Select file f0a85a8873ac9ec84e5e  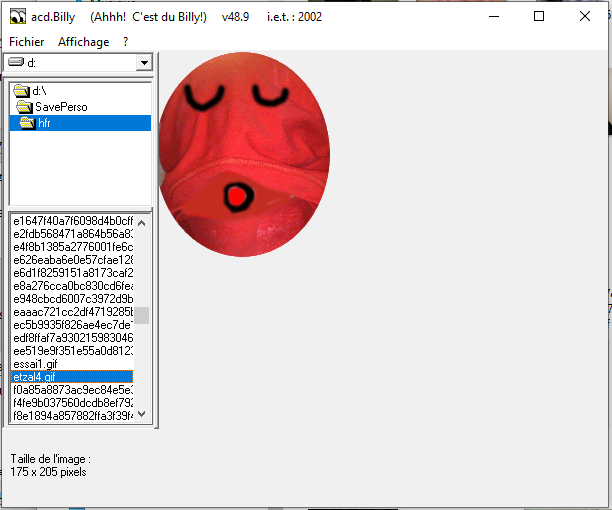(x=73, y=390)
